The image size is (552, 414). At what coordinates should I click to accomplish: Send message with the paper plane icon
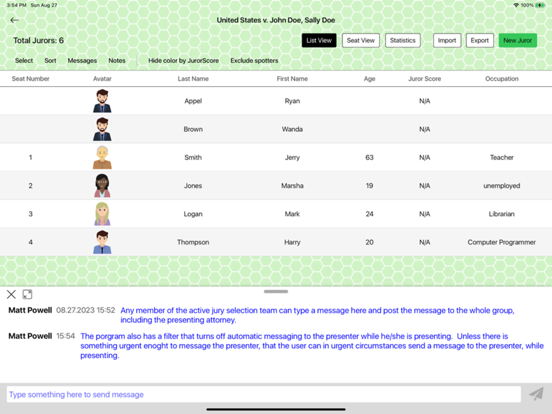pos(537,394)
